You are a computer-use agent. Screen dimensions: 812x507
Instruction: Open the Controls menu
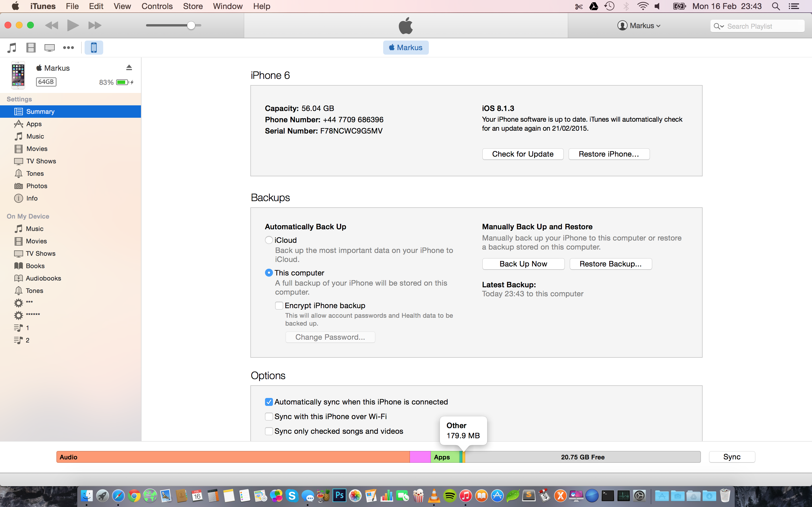pyautogui.click(x=157, y=6)
